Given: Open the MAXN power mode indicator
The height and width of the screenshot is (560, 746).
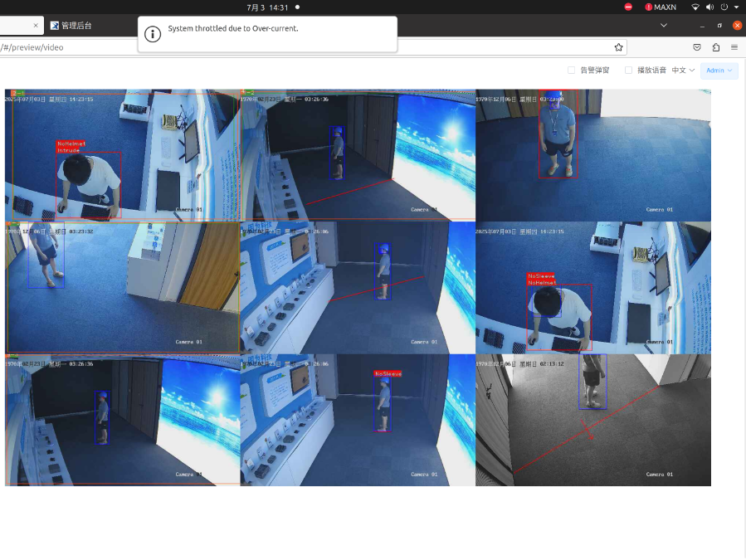Looking at the screenshot, I should point(661,7).
